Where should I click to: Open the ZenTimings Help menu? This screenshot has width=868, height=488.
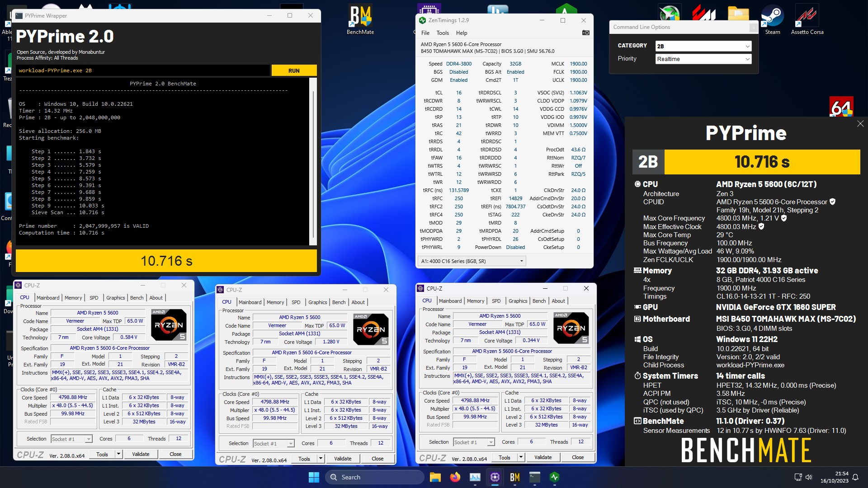coord(462,33)
